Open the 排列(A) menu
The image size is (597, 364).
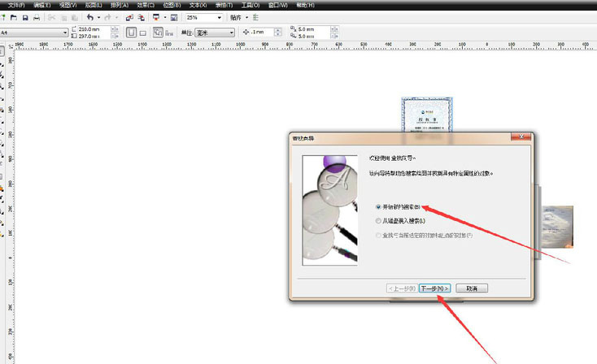120,6
